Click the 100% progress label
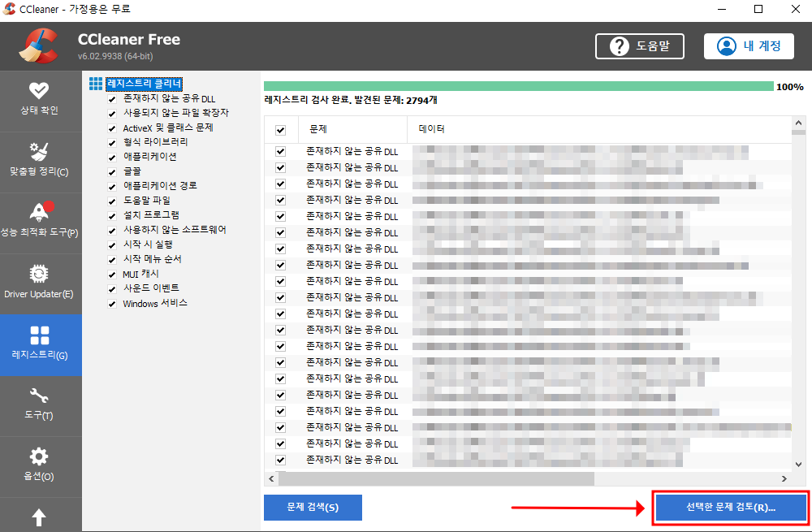 tap(790, 87)
